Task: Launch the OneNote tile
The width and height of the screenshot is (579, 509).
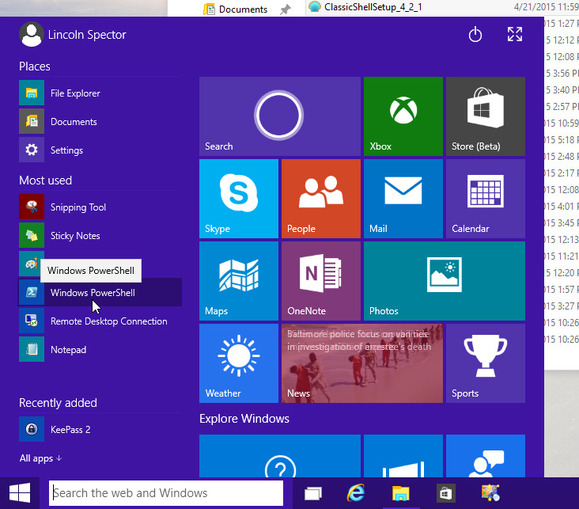Action: click(321, 281)
